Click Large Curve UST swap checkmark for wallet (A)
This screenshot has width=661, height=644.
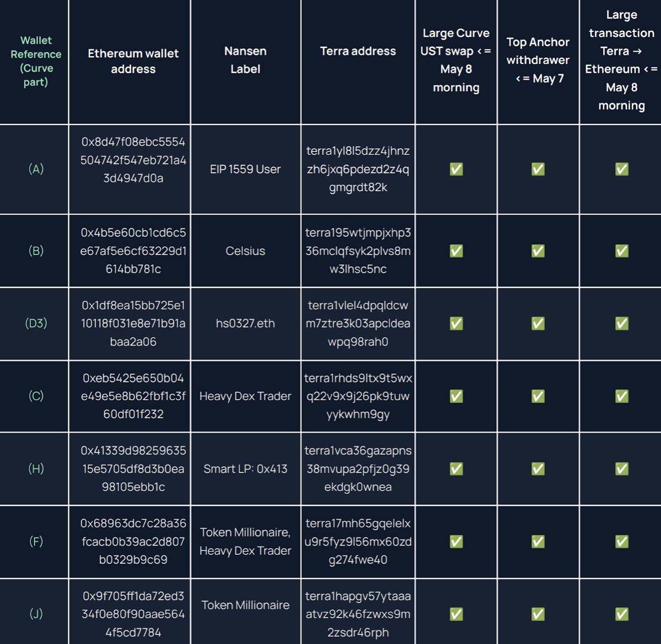point(456,169)
